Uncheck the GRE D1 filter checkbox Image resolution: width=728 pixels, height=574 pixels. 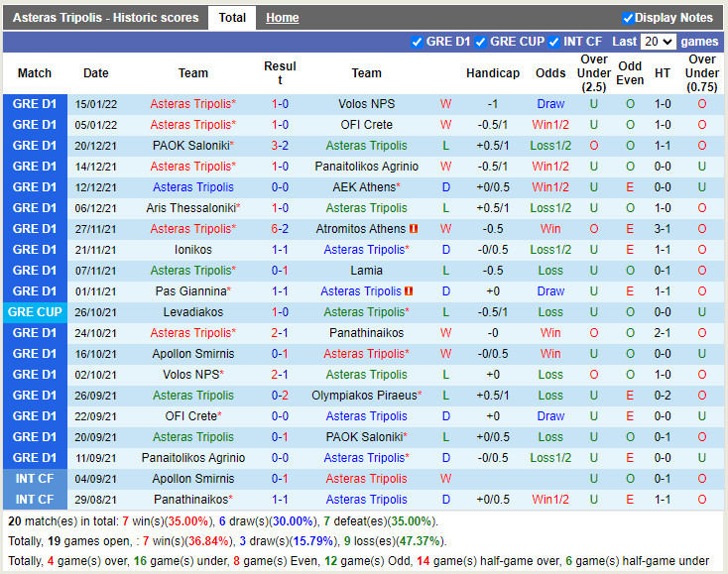coord(417,42)
